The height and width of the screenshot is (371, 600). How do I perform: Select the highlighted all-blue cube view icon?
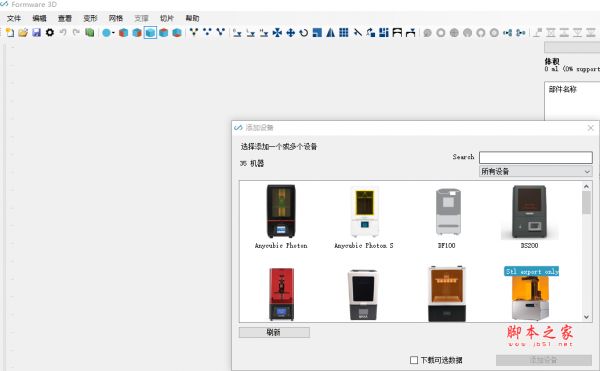point(150,33)
